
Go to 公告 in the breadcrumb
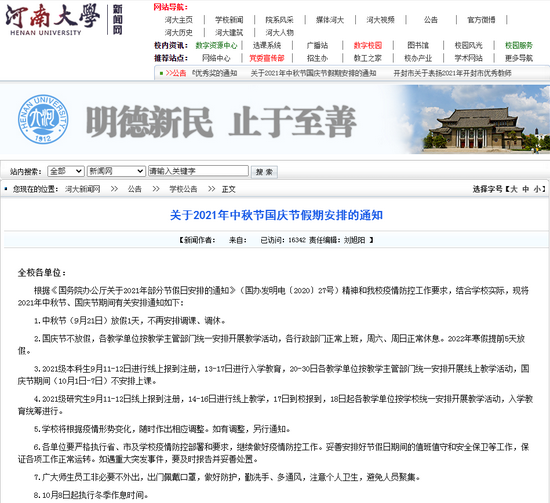click(x=135, y=189)
